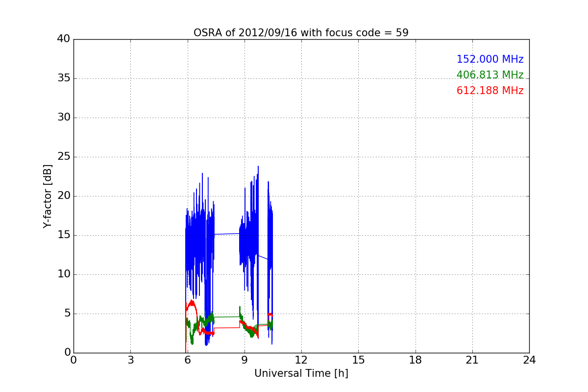Click the y-axis tick label 10

pyautogui.click(x=64, y=274)
